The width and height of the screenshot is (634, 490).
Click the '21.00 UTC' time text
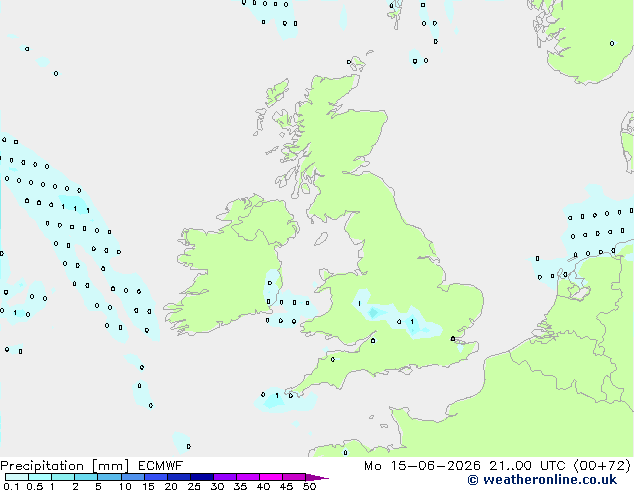(527, 466)
